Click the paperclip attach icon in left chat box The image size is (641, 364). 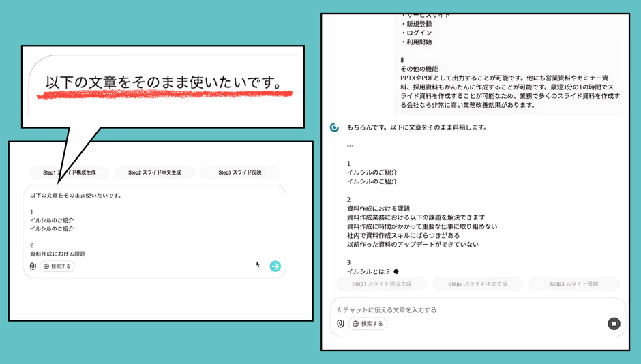(32, 266)
